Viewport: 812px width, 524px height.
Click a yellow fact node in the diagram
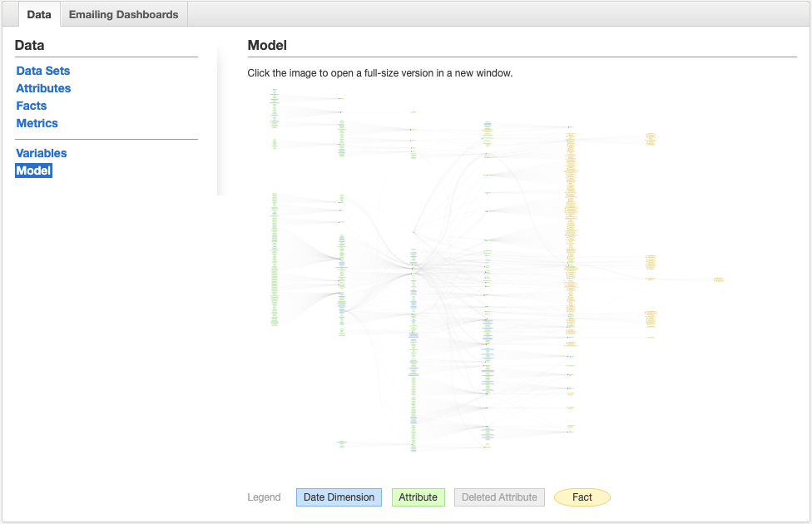571,166
